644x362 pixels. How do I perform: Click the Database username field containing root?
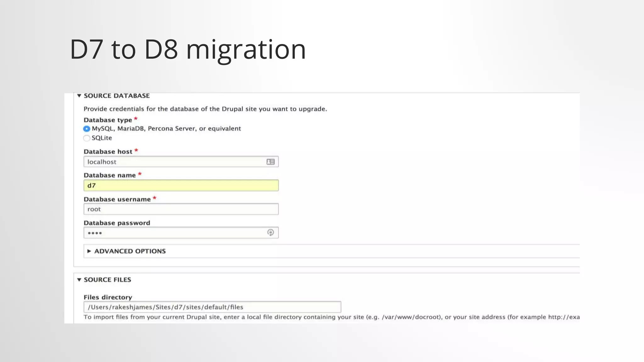coord(181,209)
